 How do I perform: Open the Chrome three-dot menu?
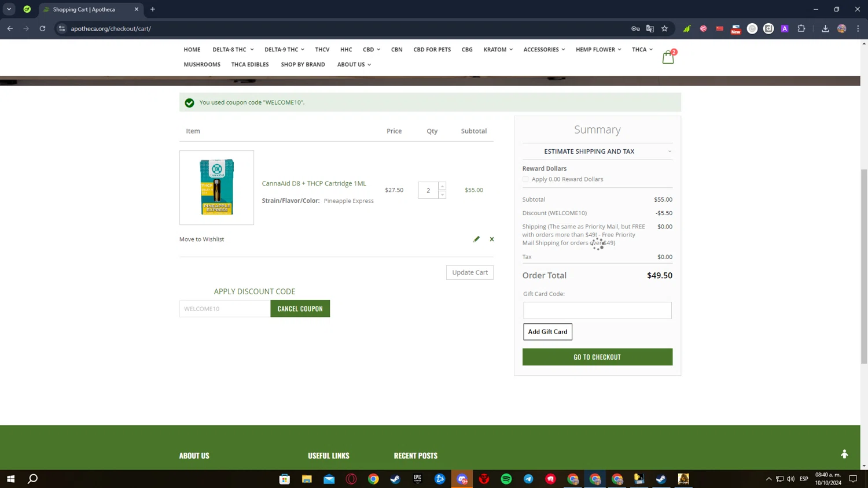pyautogui.click(x=858, y=28)
